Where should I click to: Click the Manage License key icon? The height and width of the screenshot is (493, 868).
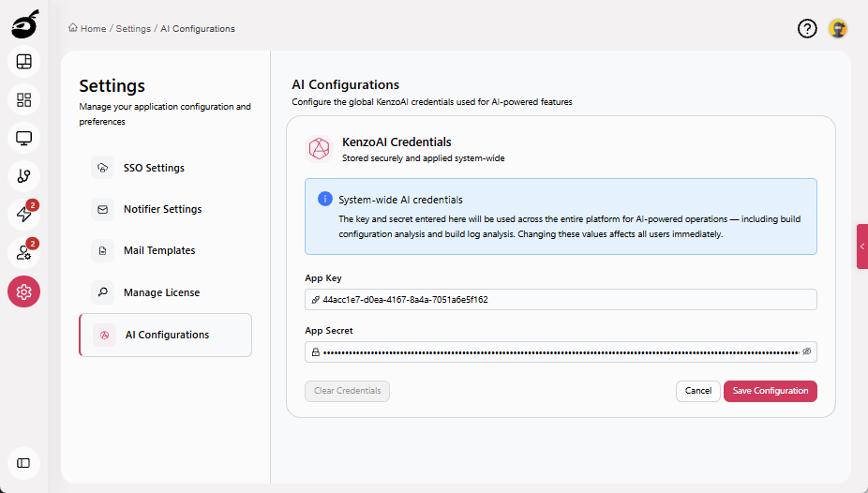point(102,292)
